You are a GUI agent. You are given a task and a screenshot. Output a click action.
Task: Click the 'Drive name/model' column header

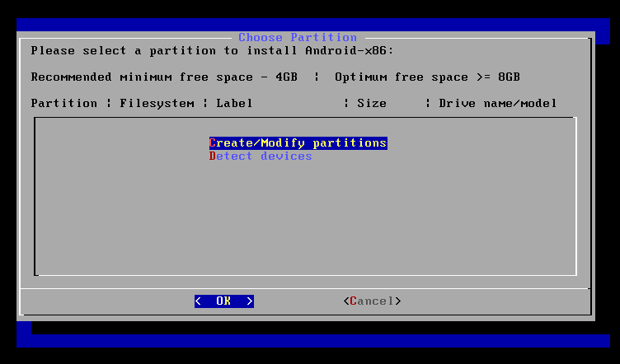[x=498, y=104]
